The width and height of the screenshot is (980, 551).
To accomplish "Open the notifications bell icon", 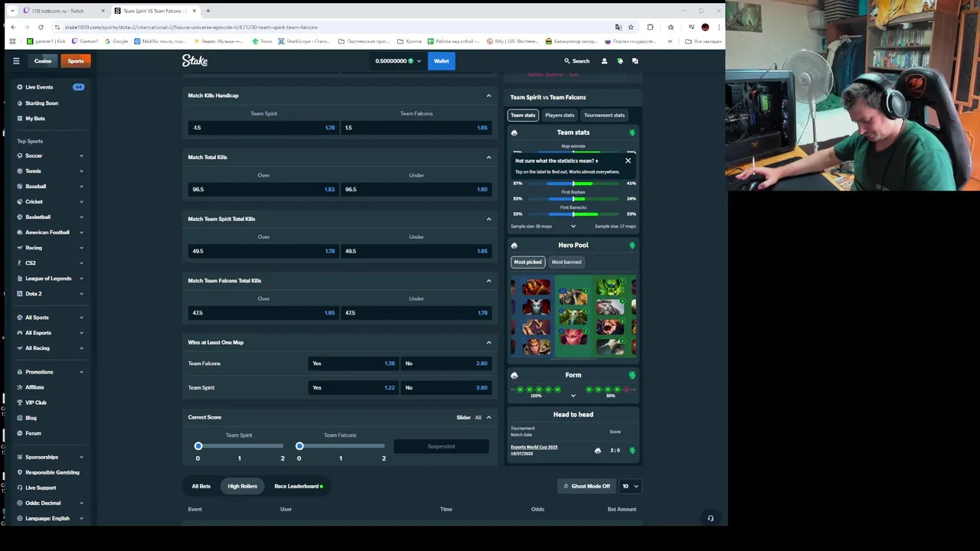I will (620, 61).
